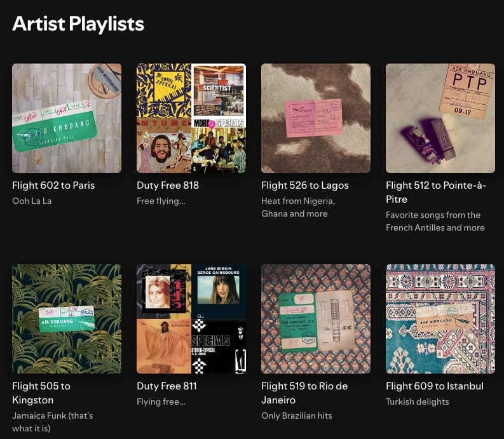Select the Flight 526 to Lagos cover image

[x=316, y=118]
